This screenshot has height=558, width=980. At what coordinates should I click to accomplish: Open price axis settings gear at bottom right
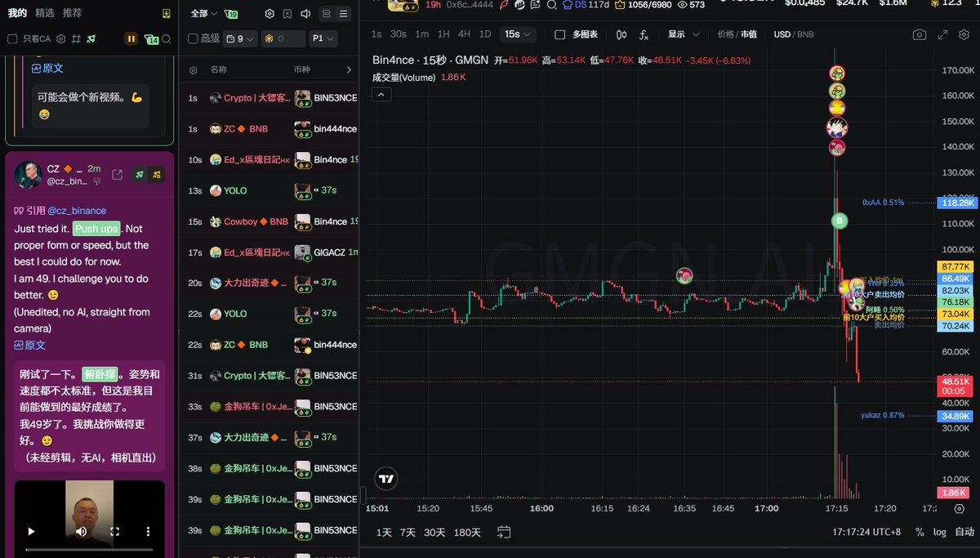pos(959,508)
